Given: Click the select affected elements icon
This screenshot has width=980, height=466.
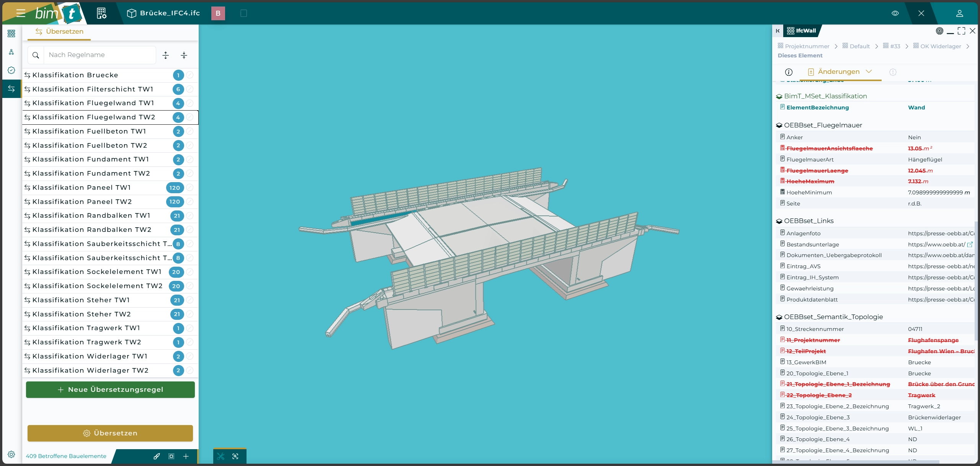Looking at the screenshot, I should click(x=171, y=456).
